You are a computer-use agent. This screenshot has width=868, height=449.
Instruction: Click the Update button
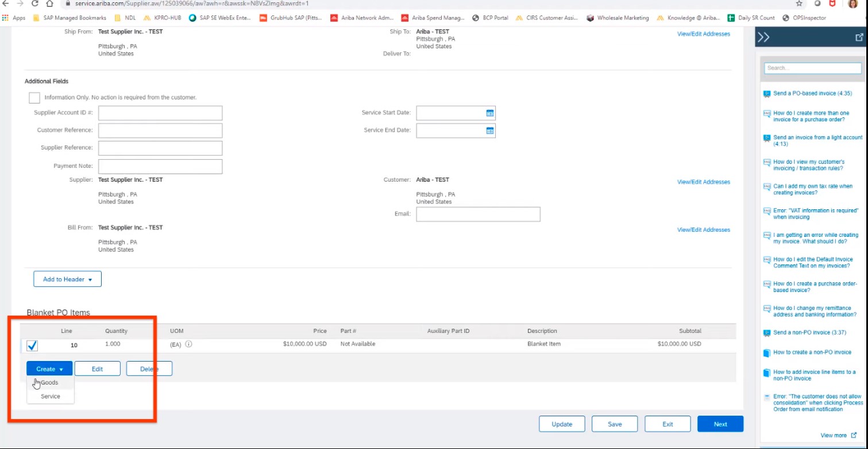(562, 424)
